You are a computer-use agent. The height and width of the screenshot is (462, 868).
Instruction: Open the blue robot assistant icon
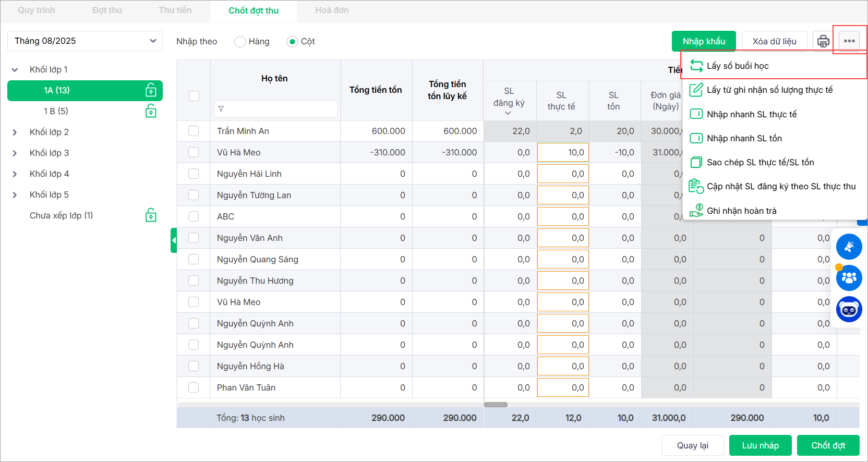tap(849, 310)
